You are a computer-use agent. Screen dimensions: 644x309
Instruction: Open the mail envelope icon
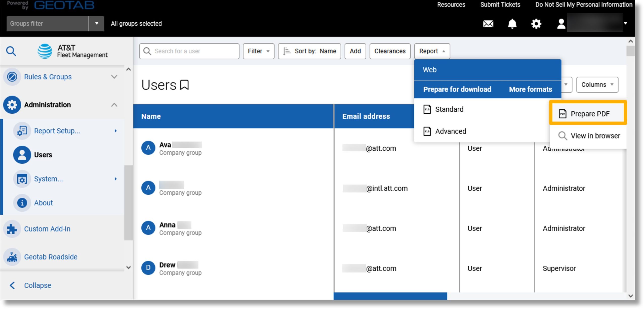[488, 24]
